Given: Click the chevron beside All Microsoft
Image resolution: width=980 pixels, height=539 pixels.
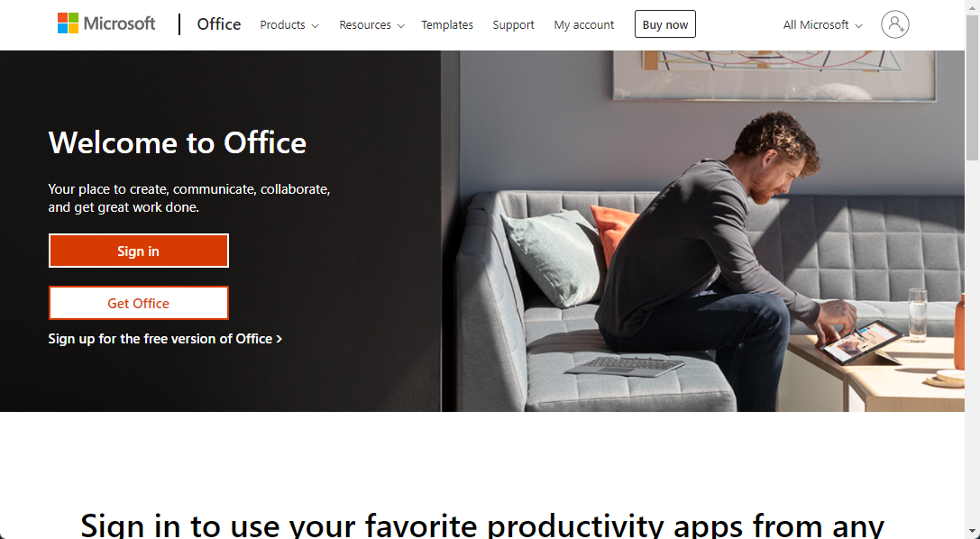Looking at the screenshot, I should click(x=859, y=25).
